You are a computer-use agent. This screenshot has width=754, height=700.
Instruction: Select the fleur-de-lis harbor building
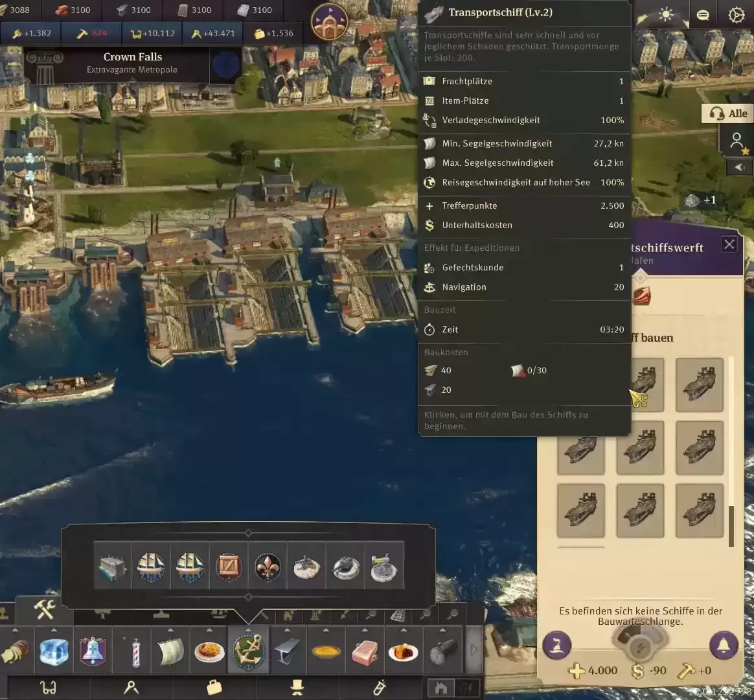[268, 567]
